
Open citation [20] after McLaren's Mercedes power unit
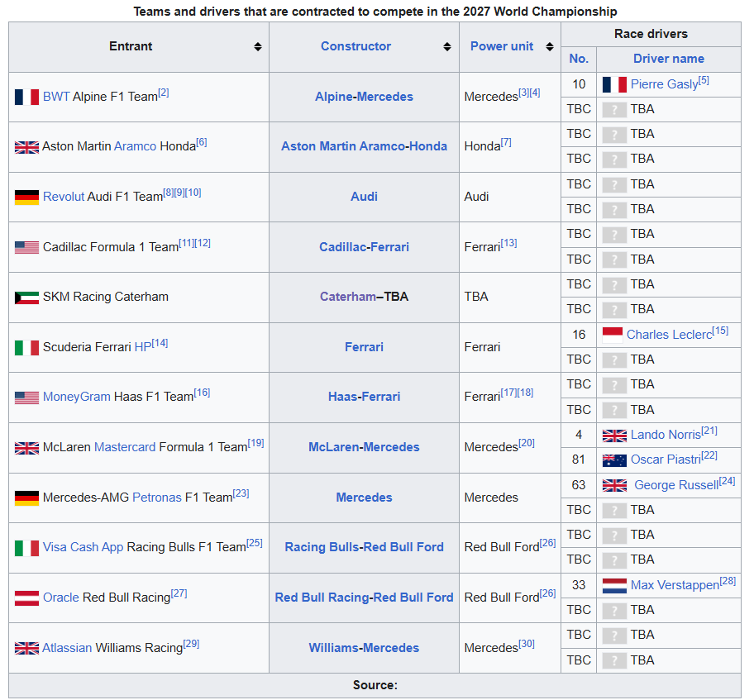point(527,443)
